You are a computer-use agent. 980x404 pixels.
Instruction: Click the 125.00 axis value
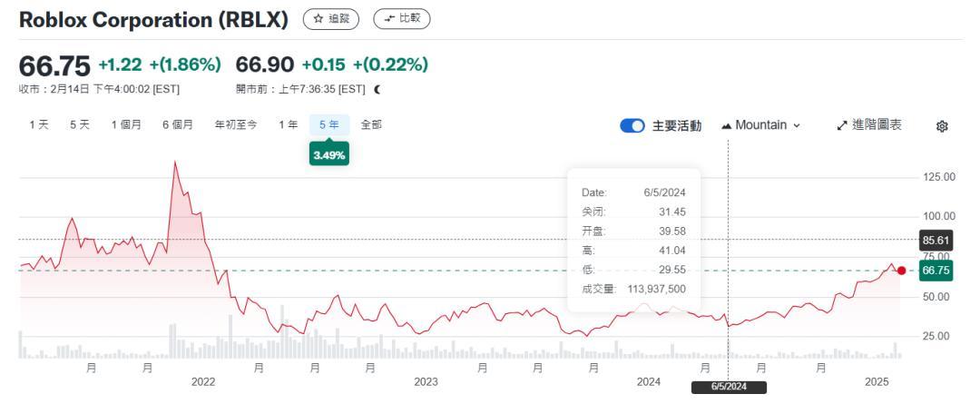(939, 177)
